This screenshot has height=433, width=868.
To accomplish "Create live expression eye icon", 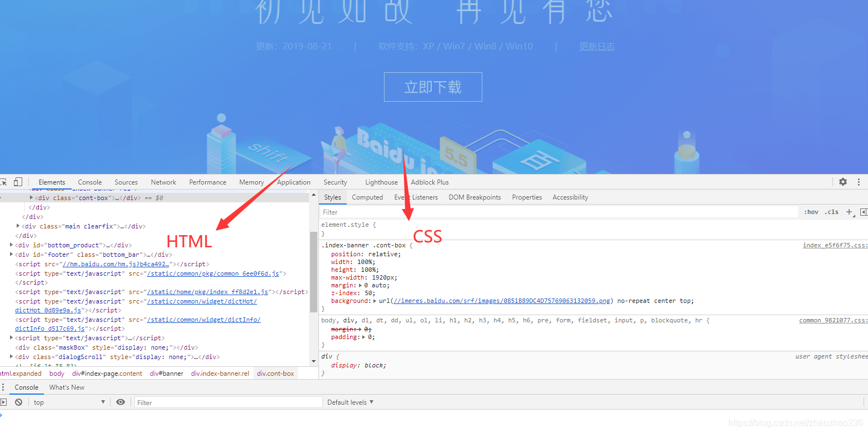I will 121,402.
